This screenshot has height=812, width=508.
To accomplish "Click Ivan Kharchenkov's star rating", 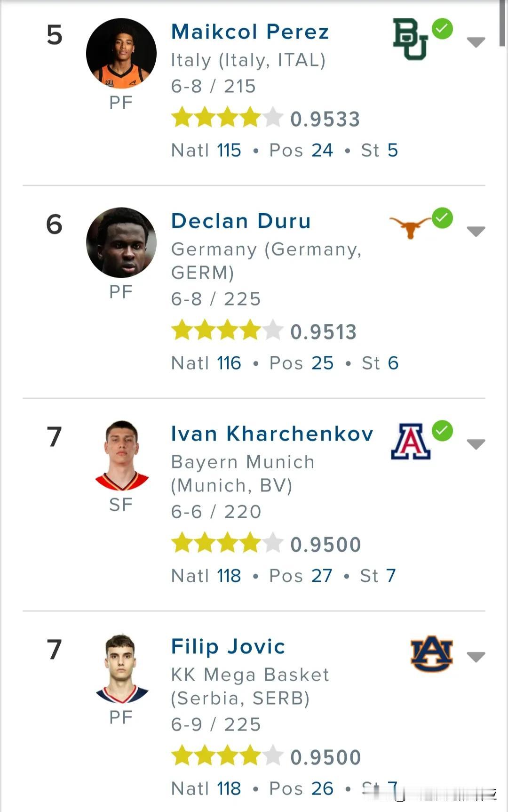I will pos(227,543).
